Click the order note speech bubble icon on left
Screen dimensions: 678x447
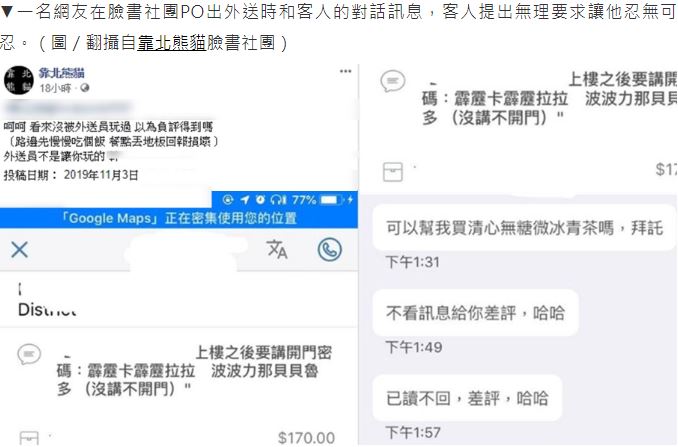tap(29, 354)
